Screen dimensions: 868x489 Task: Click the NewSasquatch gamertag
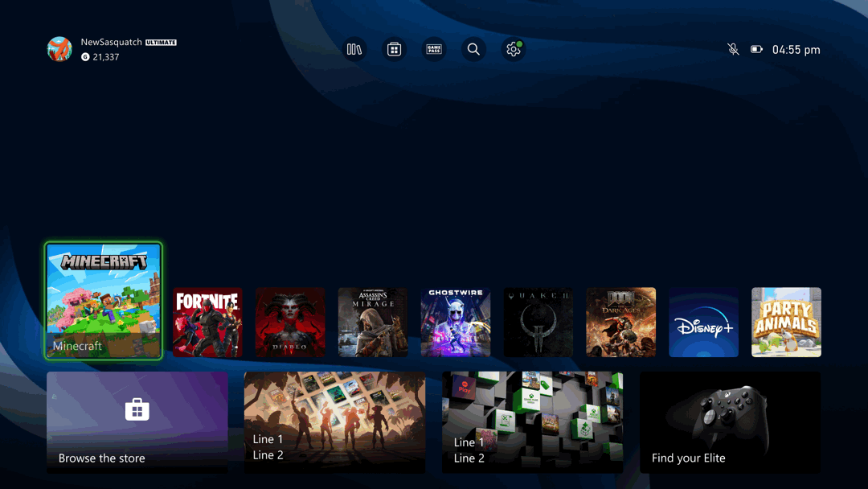(111, 42)
